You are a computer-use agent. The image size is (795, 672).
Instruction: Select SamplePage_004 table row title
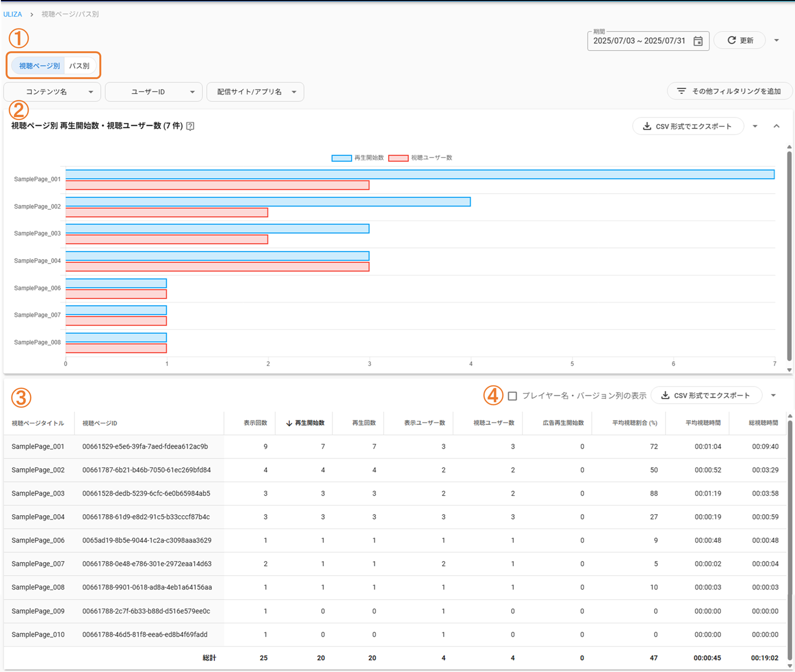[38, 517]
